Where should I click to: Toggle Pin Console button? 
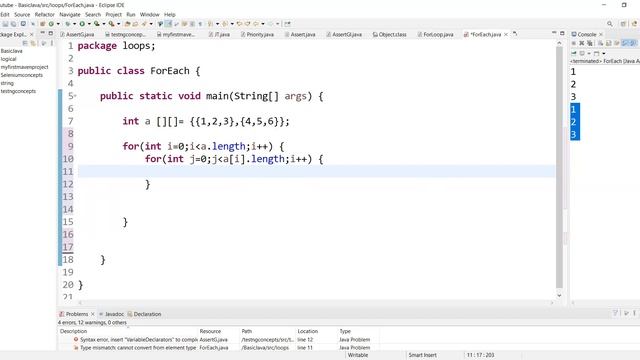click(573, 53)
